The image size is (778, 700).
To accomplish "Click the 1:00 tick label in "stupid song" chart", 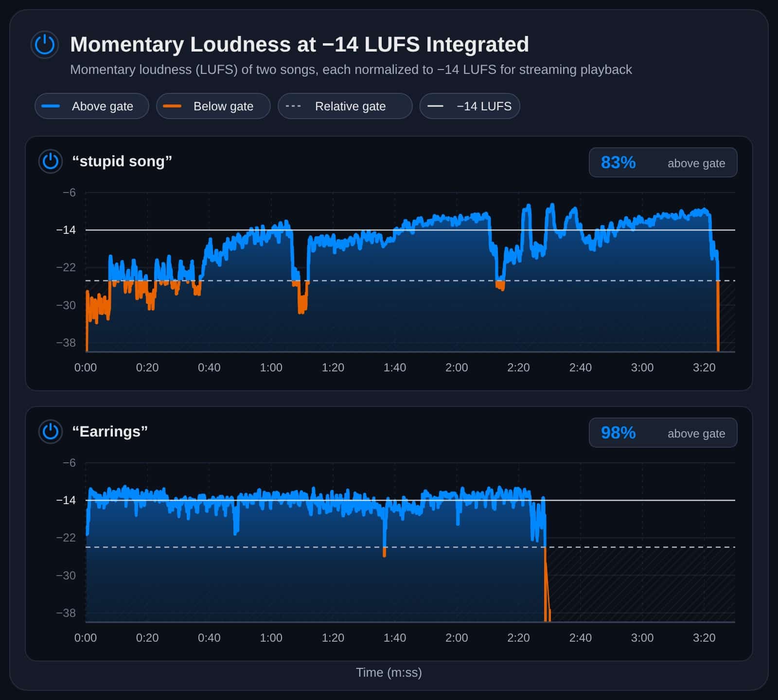I will point(271,367).
